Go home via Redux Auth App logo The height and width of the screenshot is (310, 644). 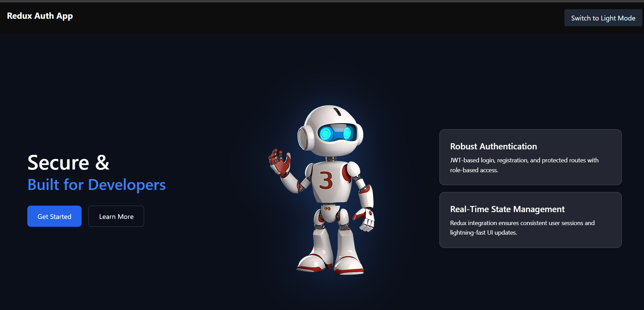(x=40, y=16)
